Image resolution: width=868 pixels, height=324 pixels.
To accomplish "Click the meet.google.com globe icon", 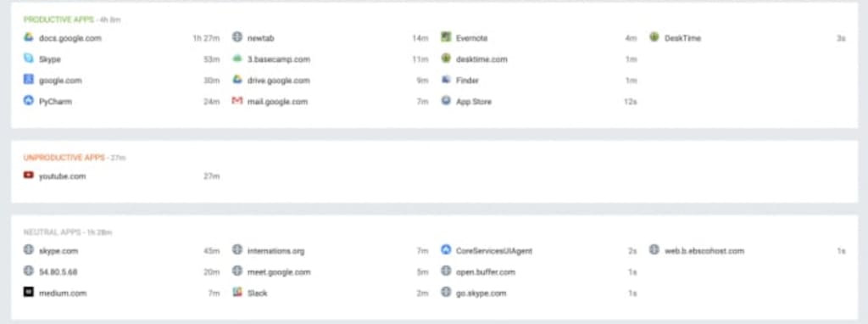I will point(237,271).
